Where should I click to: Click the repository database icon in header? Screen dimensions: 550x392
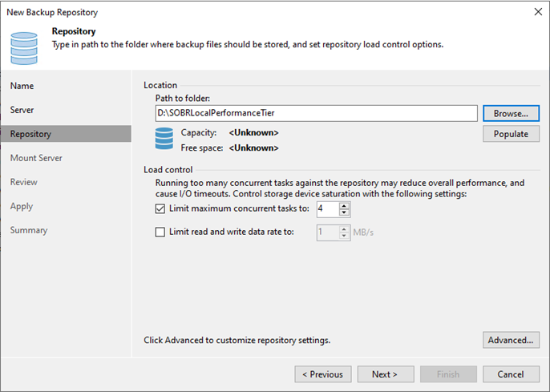coord(24,48)
